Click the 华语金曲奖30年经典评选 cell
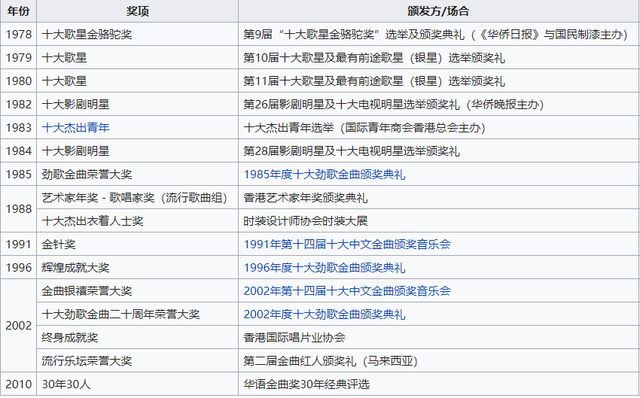Screen dimensions: 640x398 [x=439, y=384]
